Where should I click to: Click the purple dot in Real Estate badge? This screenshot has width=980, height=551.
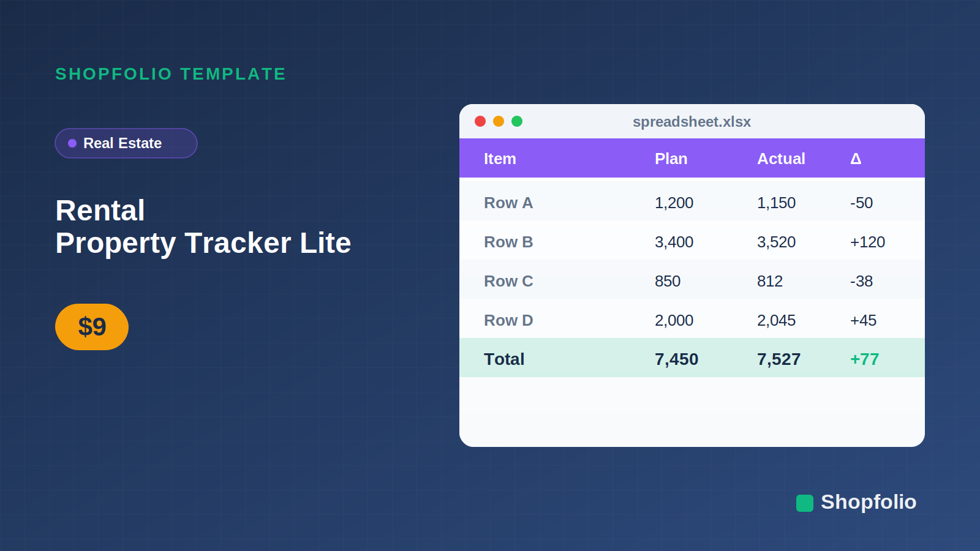tap(72, 143)
